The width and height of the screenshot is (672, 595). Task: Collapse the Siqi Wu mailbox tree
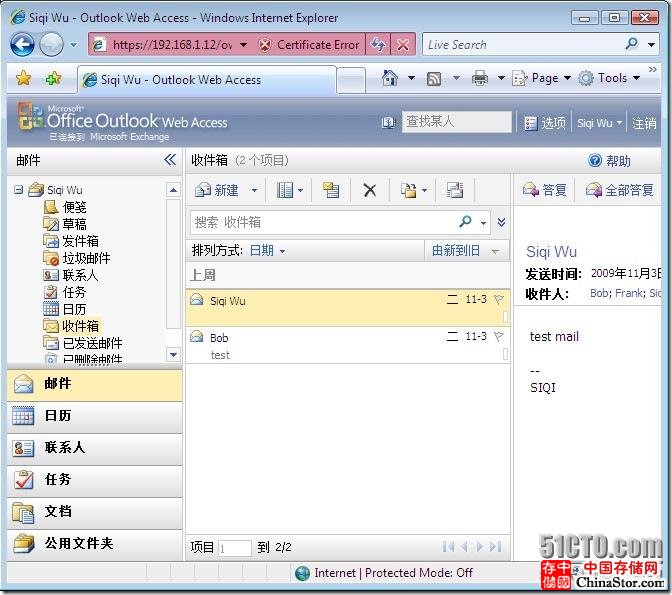[x=18, y=189]
